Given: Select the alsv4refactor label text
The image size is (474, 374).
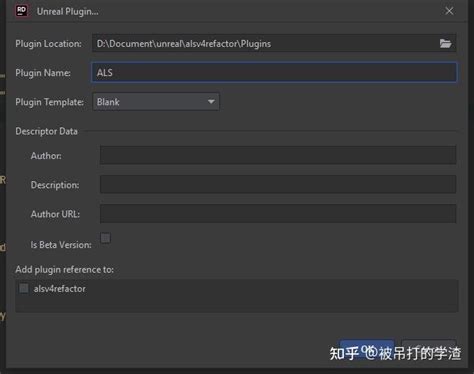Looking at the screenshot, I should [59, 289].
